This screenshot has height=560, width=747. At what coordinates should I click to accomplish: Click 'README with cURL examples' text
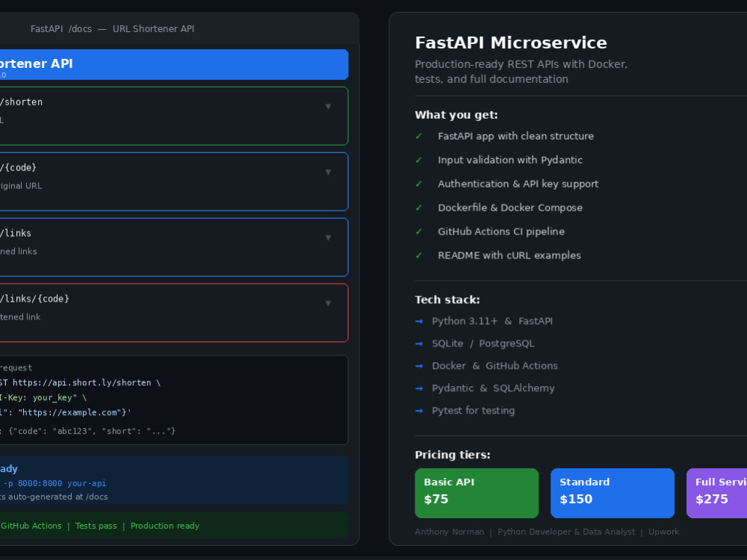(509, 255)
